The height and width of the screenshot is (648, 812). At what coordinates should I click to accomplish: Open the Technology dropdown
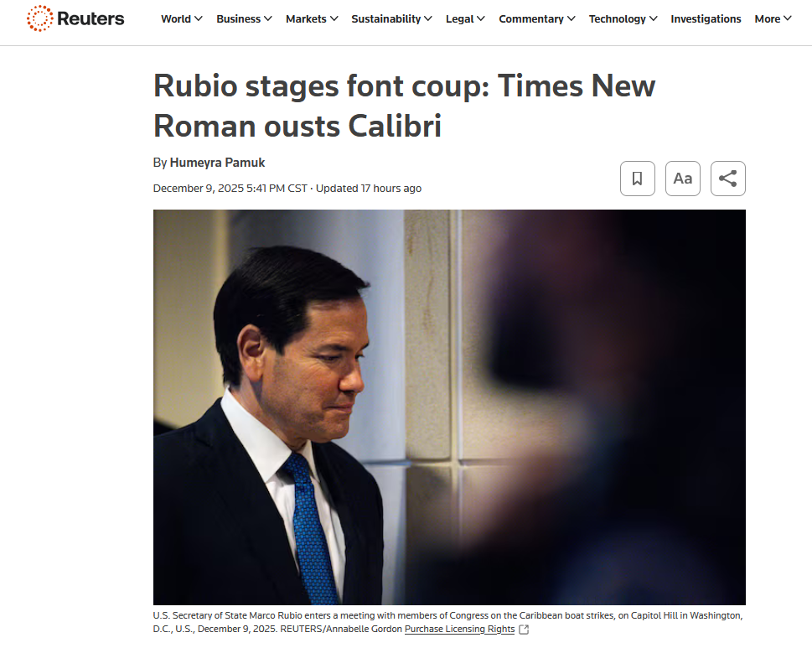[623, 18]
